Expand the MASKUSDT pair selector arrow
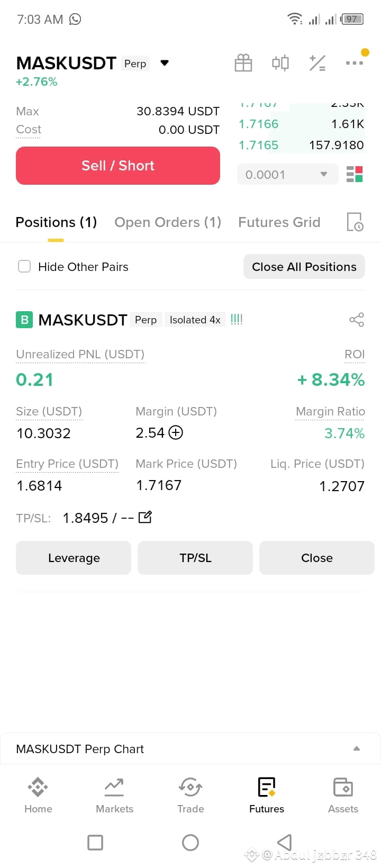381x868 pixels. [x=165, y=63]
